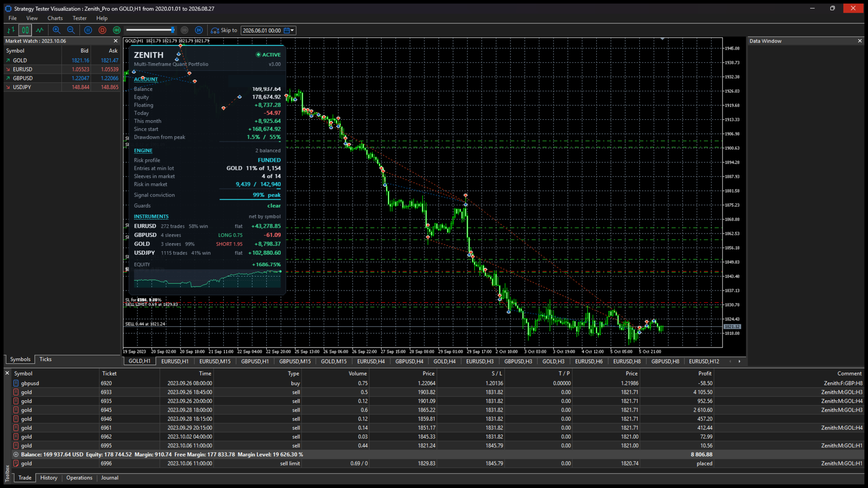Switch chart to bar chart mode
This screenshot has width=868, height=488.
pos(11,30)
